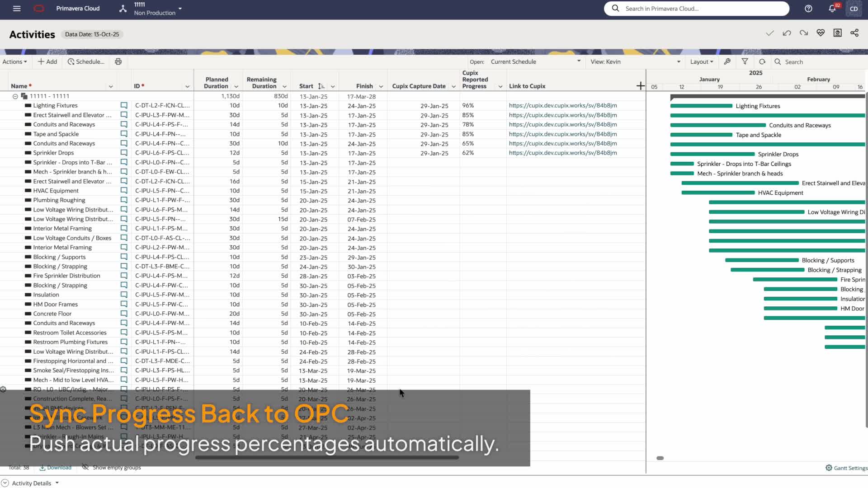Open the hamburger navigation menu

pos(17,9)
